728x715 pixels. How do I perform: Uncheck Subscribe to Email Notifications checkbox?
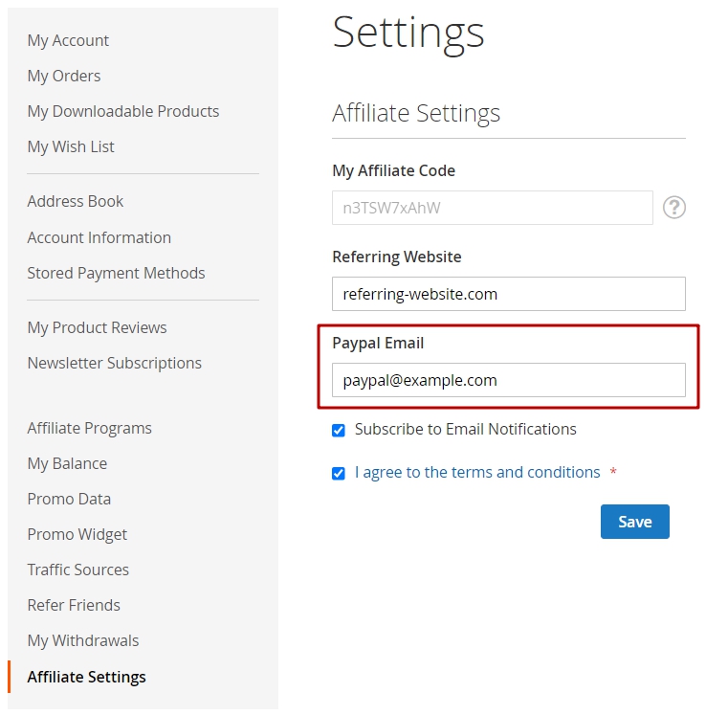(x=339, y=430)
